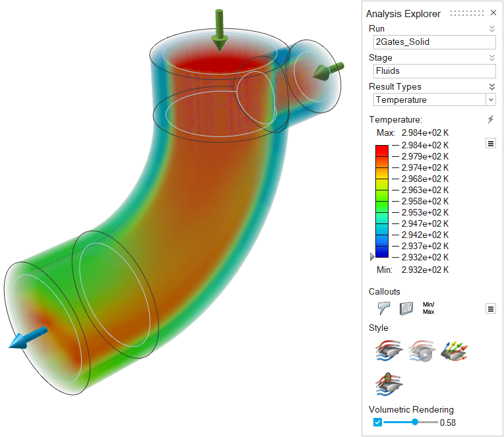Image resolution: width=504 pixels, height=437 pixels.
Task: Open the legend options menu icon
Action: pos(490,143)
